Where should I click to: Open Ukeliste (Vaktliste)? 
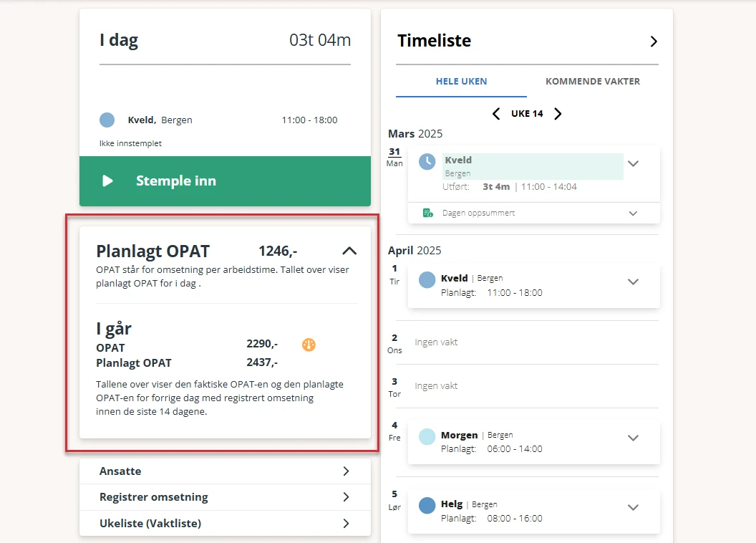pyautogui.click(x=226, y=523)
